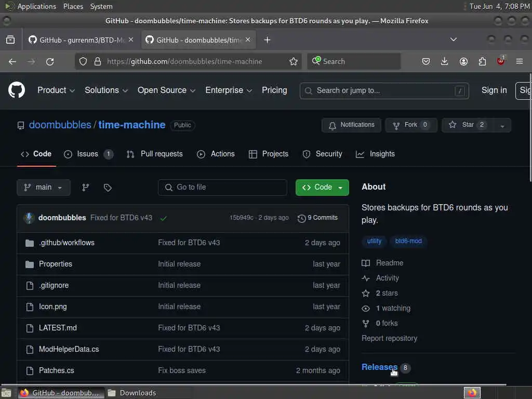Select the Code repository tab
The image size is (532, 399).
point(36,154)
